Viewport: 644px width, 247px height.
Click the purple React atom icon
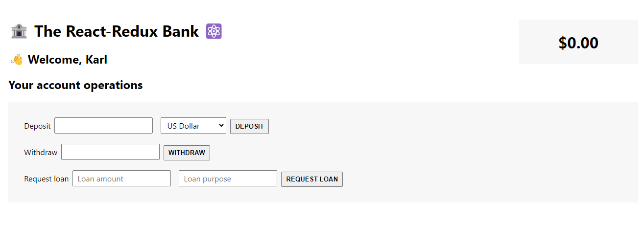point(214,31)
